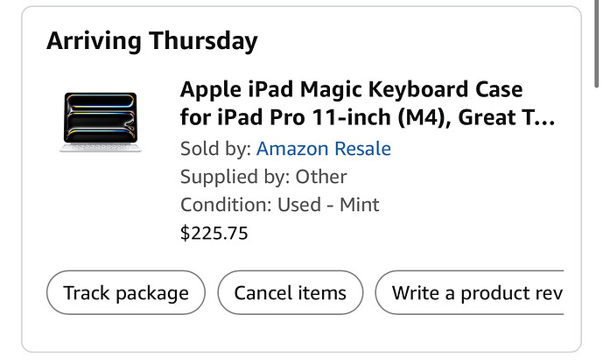Open the Amazon Resale seller link
This screenshot has width=603, height=364.
[x=323, y=149]
